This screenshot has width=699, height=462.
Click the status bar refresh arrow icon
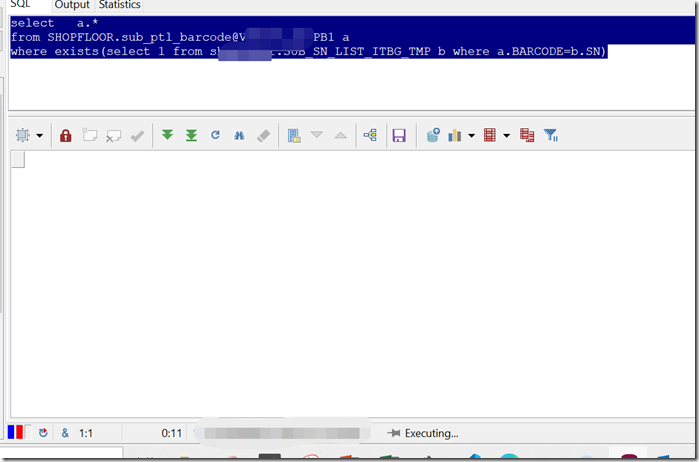43,433
